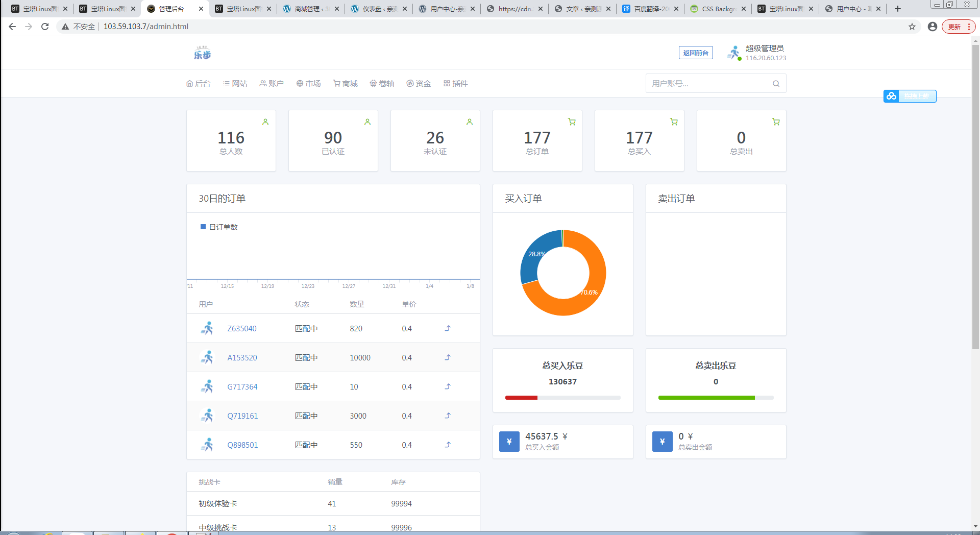Click the green 总卖出乐豆 progress bar
The width and height of the screenshot is (980, 535).
(706, 397)
